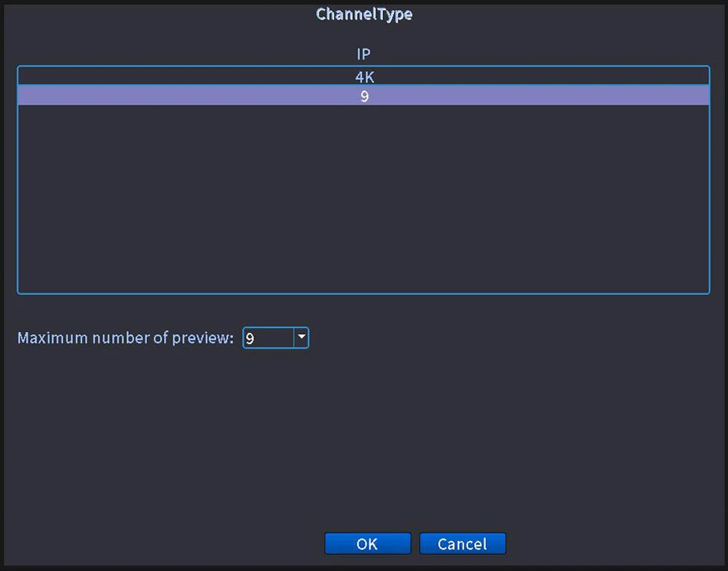The height and width of the screenshot is (571, 728).
Task: Select the 4K row in the list
Action: (x=363, y=76)
